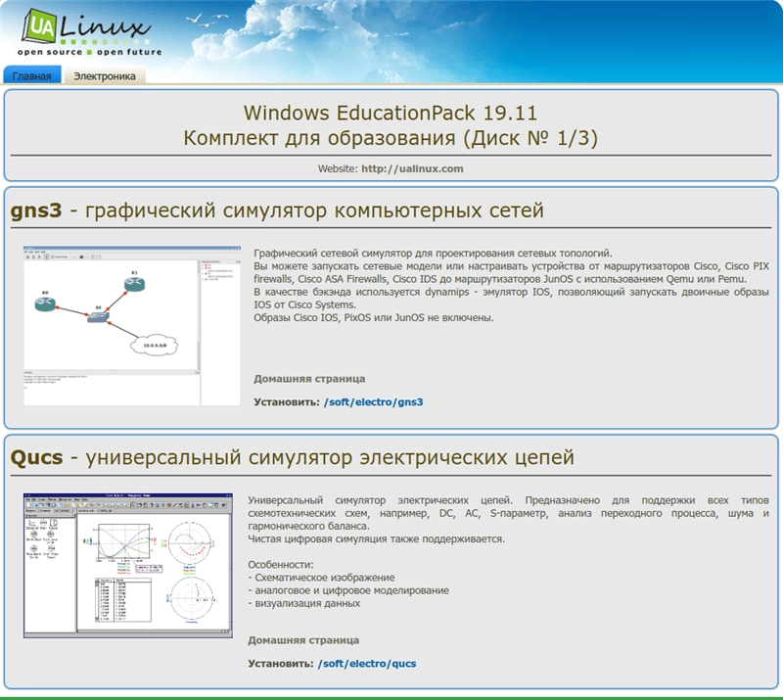Click the 'Установить:' label in Qucs section

point(281,664)
